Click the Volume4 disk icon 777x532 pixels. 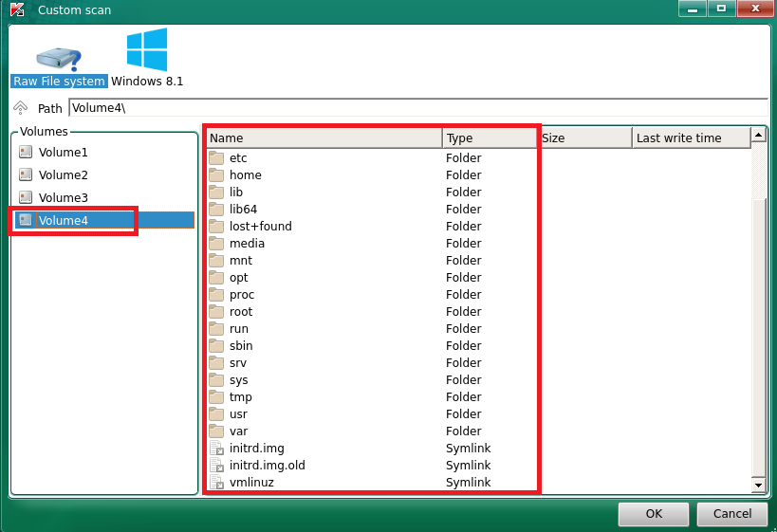tap(26, 220)
